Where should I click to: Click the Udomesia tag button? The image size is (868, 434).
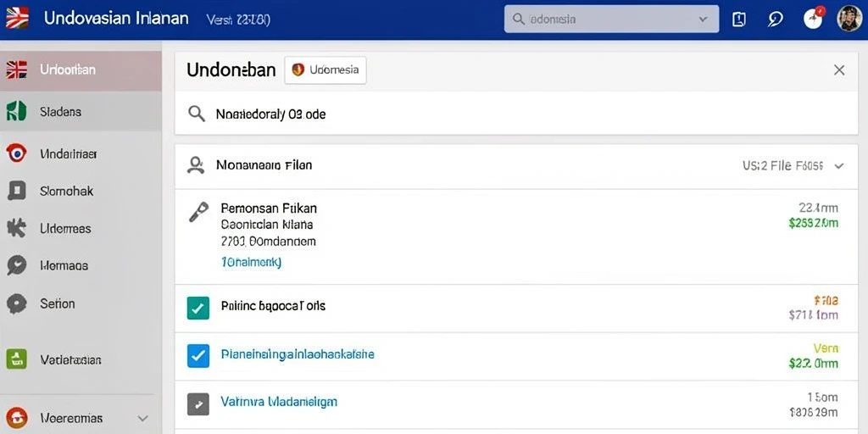(x=325, y=70)
